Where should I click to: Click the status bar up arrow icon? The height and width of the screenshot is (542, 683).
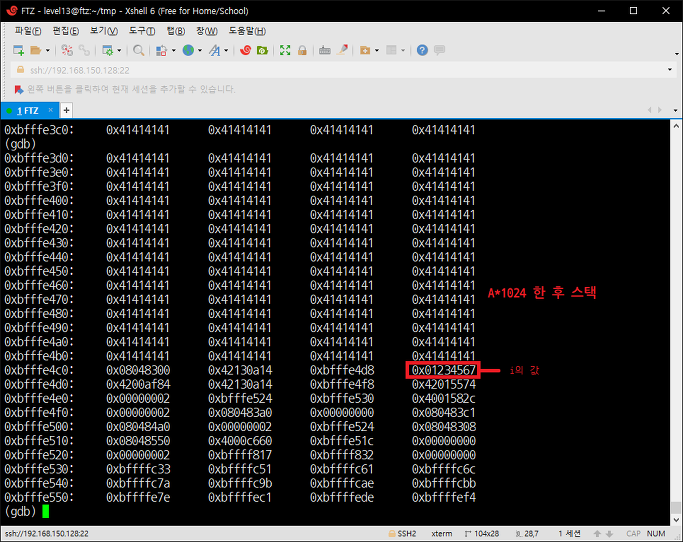597,534
